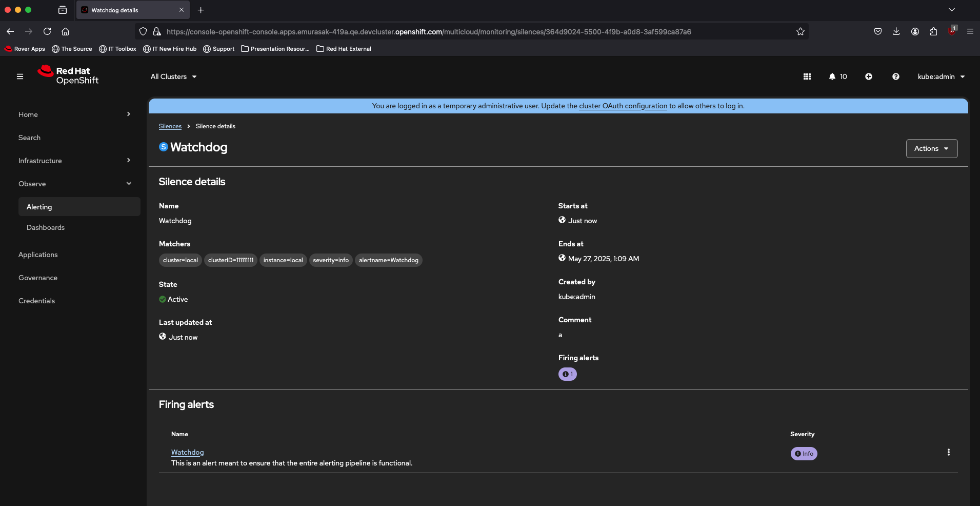The height and width of the screenshot is (506, 980).
Task: Open the Watchdog firing alert link
Action: coord(188,452)
